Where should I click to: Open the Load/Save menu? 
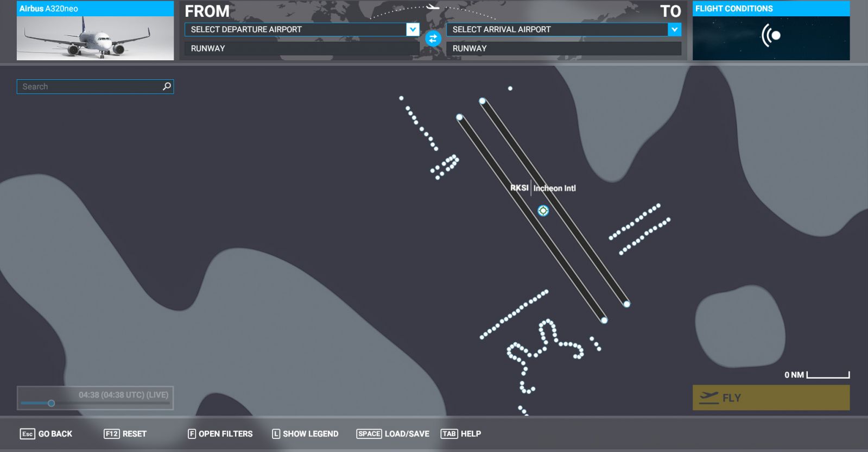click(x=392, y=434)
